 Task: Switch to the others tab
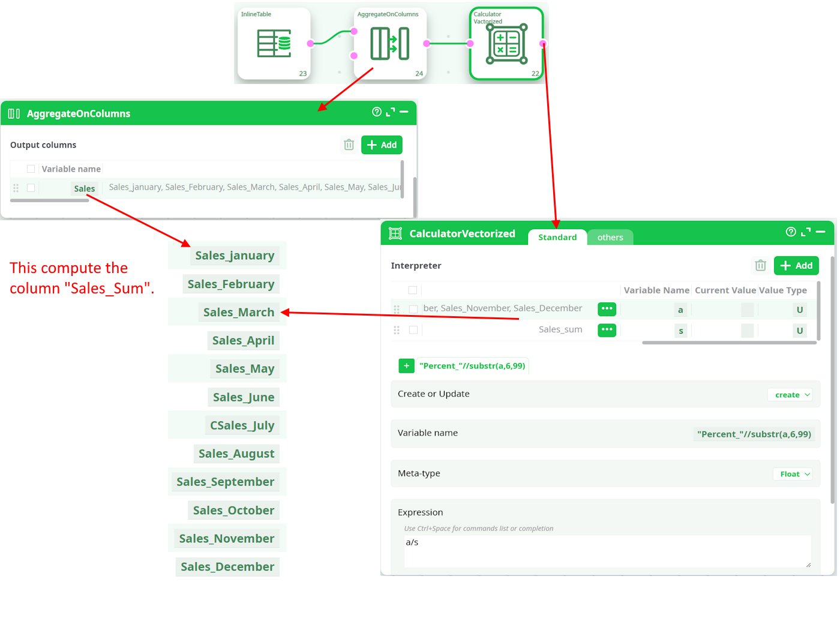point(610,238)
